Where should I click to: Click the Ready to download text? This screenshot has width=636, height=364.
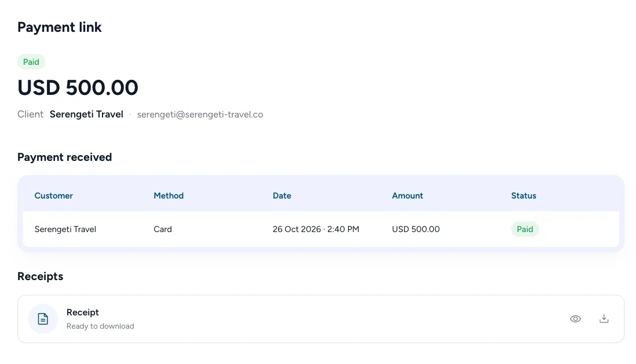pos(100,326)
